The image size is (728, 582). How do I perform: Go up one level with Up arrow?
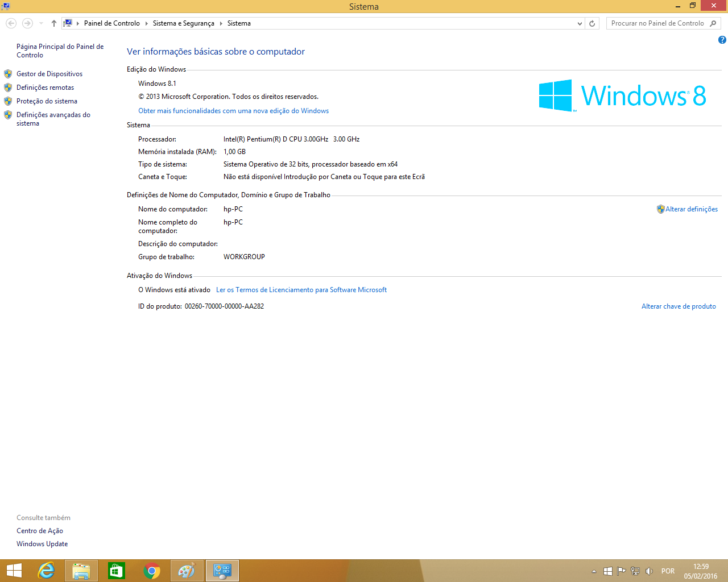tap(54, 23)
